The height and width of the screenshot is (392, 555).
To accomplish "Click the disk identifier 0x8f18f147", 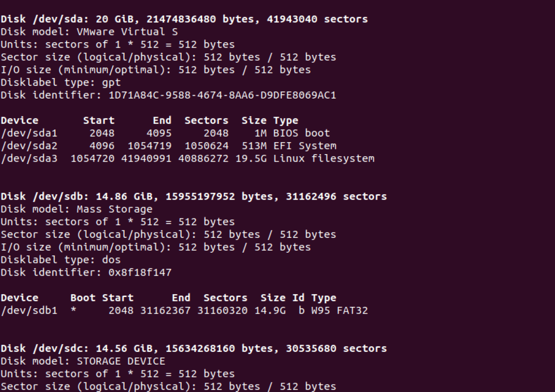I will [140, 273].
